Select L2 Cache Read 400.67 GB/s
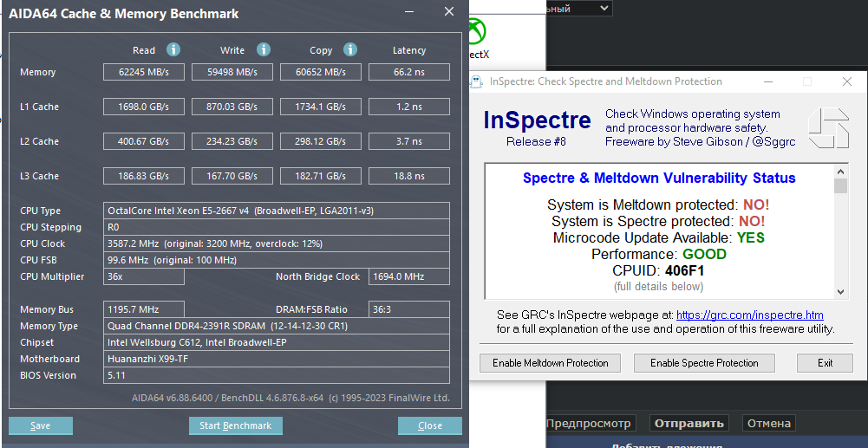This screenshot has height=448, width=868. [144, 141]
